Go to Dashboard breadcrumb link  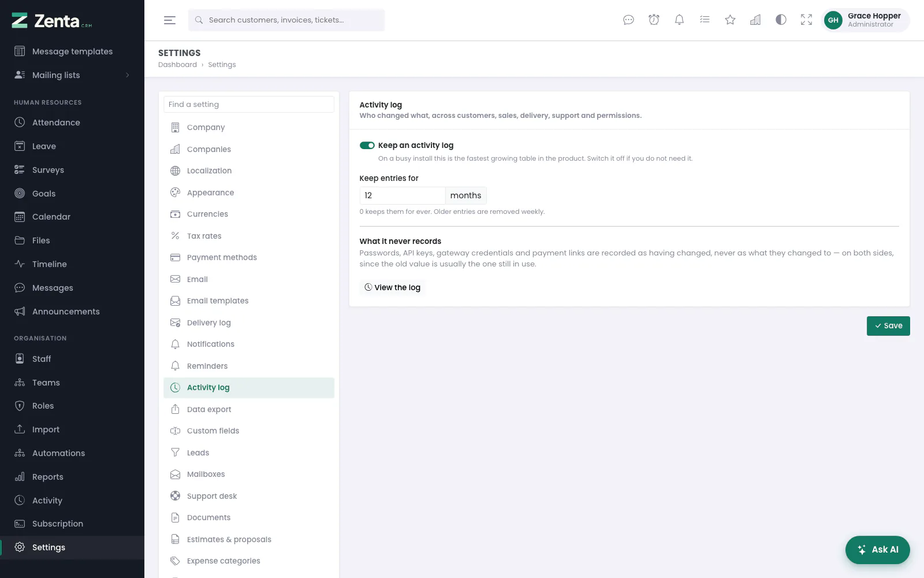click(x=177, y=65)
